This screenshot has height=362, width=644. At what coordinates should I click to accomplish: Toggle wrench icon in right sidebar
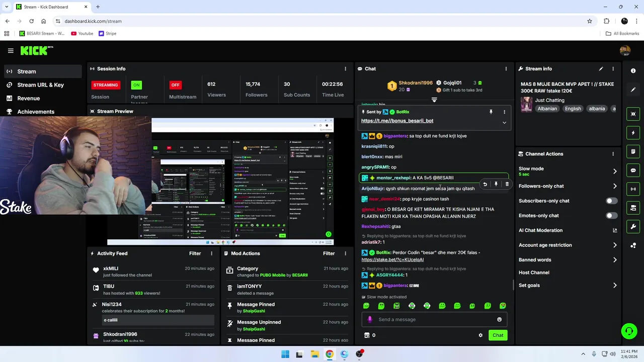633,226
